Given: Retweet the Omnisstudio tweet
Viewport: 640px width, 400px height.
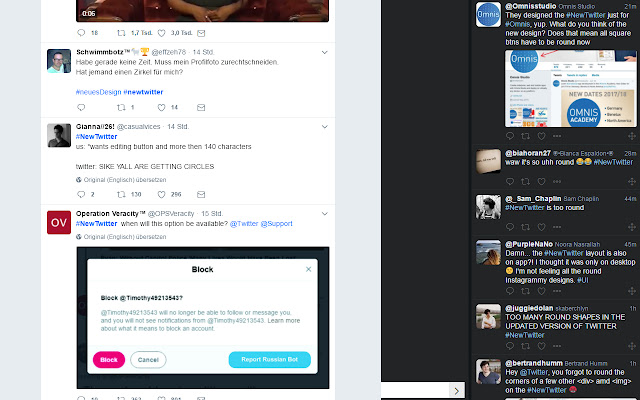Looking at the screenshot, I should (x=526, y=136).
